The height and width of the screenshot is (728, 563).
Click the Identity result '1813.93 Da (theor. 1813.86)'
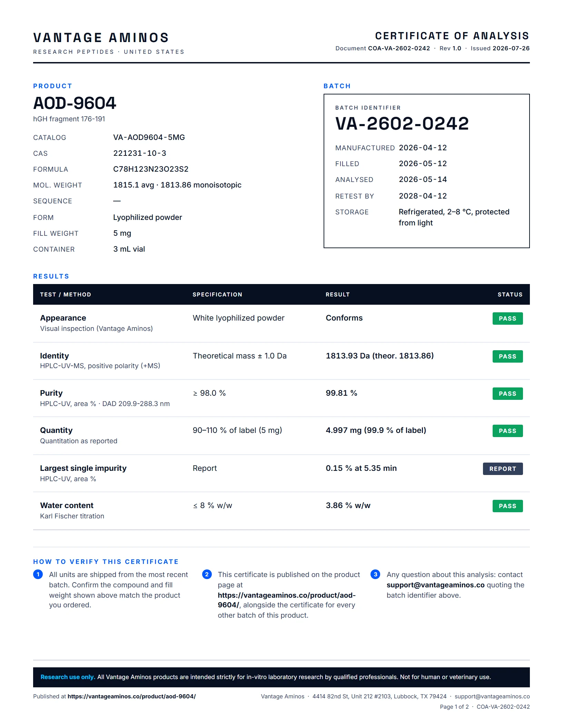tap(380, 356)
